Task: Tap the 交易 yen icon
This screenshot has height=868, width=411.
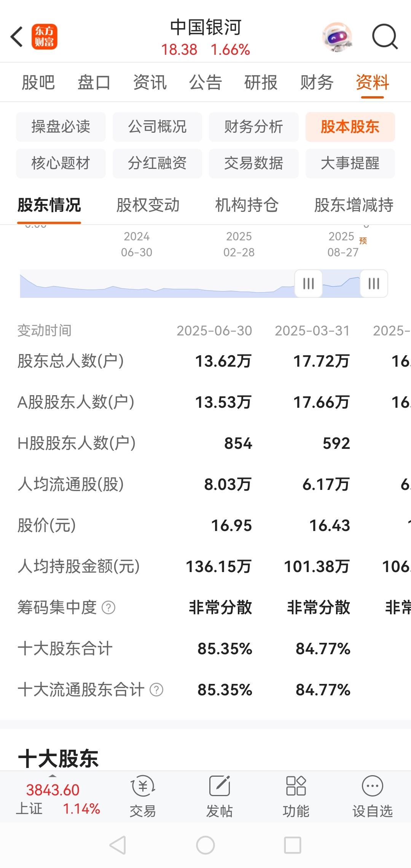Action: [143, 786]
